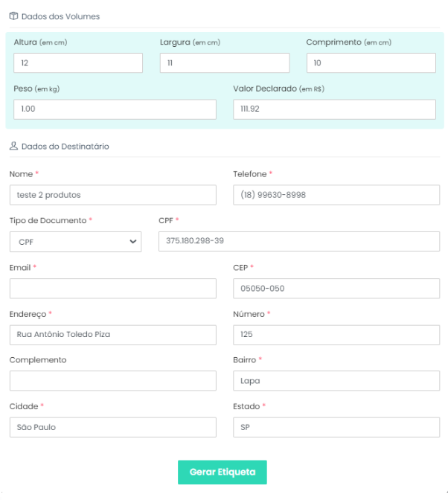
Task: Click the Valor Declarado field
Action: [x=334, y=109]
